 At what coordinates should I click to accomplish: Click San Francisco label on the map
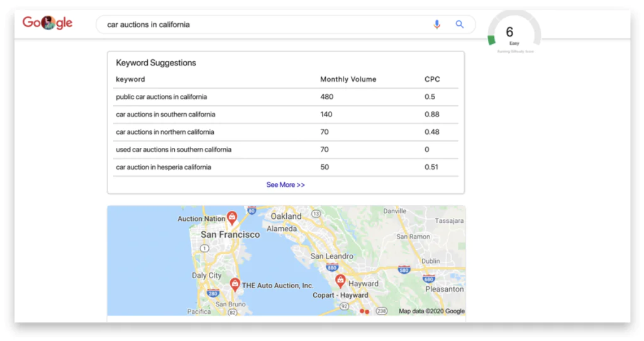click(x=230, y=235)
